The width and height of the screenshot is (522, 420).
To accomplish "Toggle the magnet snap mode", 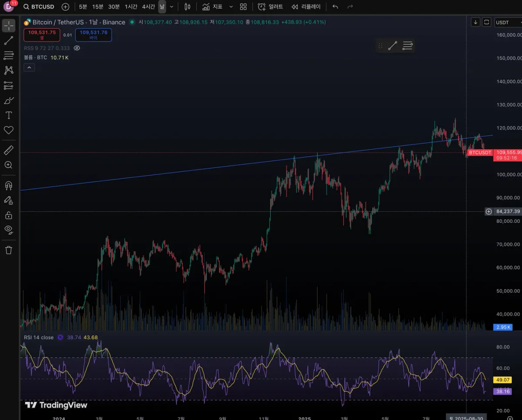I will pyautogui.click(x=8, y=185).
